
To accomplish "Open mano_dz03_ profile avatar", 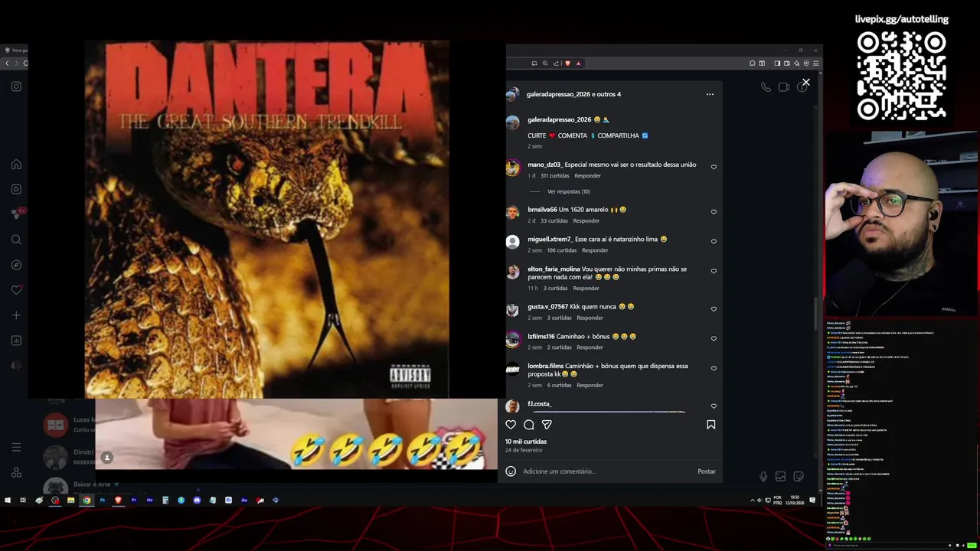I will coord(513,168).
